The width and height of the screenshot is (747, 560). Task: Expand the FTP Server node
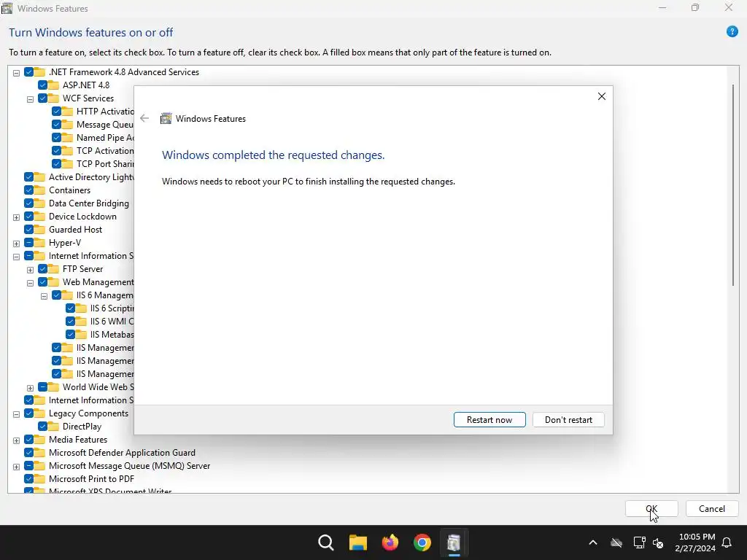click(x=30, y=270)
